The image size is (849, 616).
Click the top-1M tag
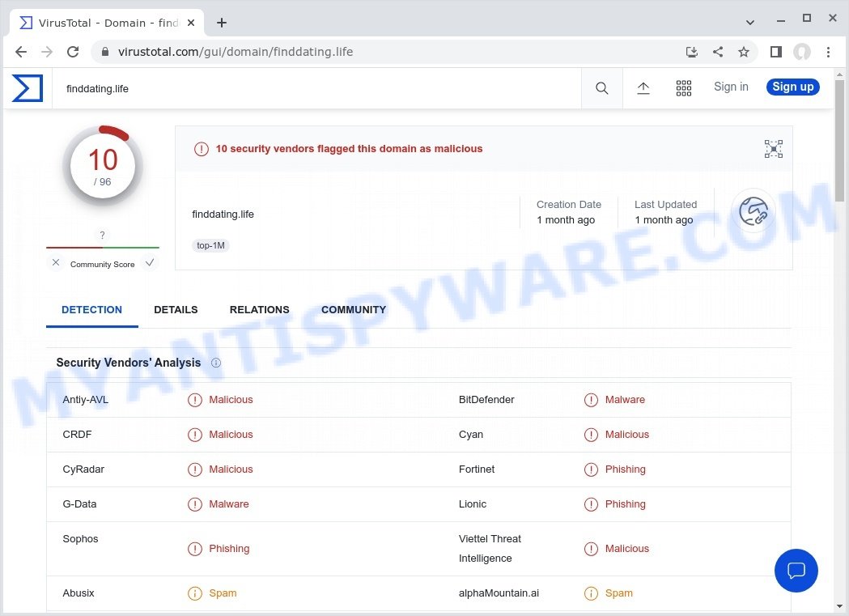(x=210, y=246)
